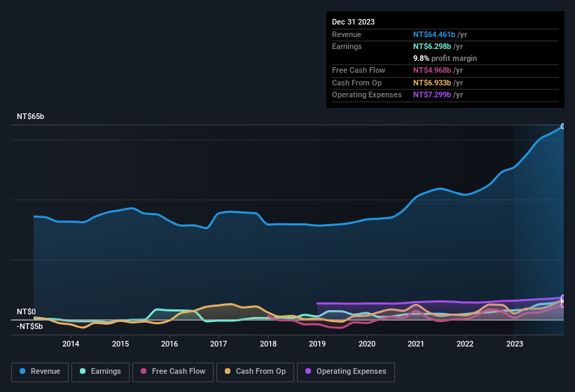Click the 2019 x-axis year label
Viewport: 575px width, 392px height.
pos(317,343)
